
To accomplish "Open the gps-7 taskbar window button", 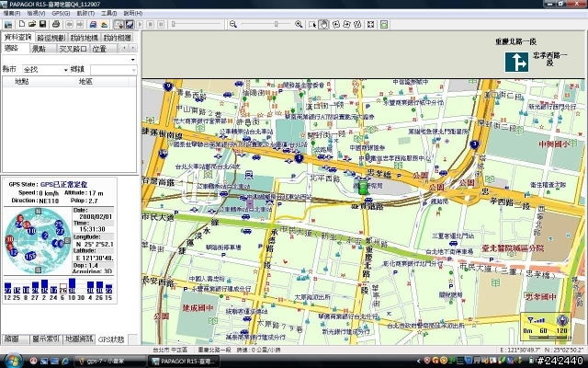I will 110,362.
